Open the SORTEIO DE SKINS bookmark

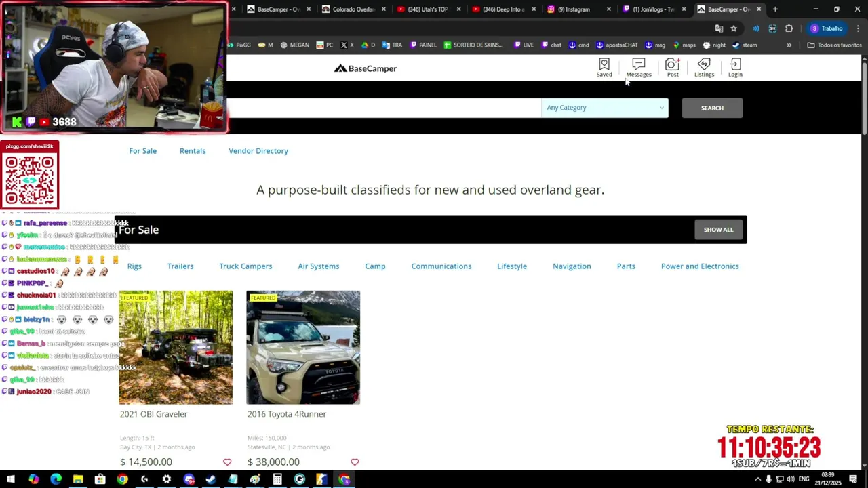(473, 45)
